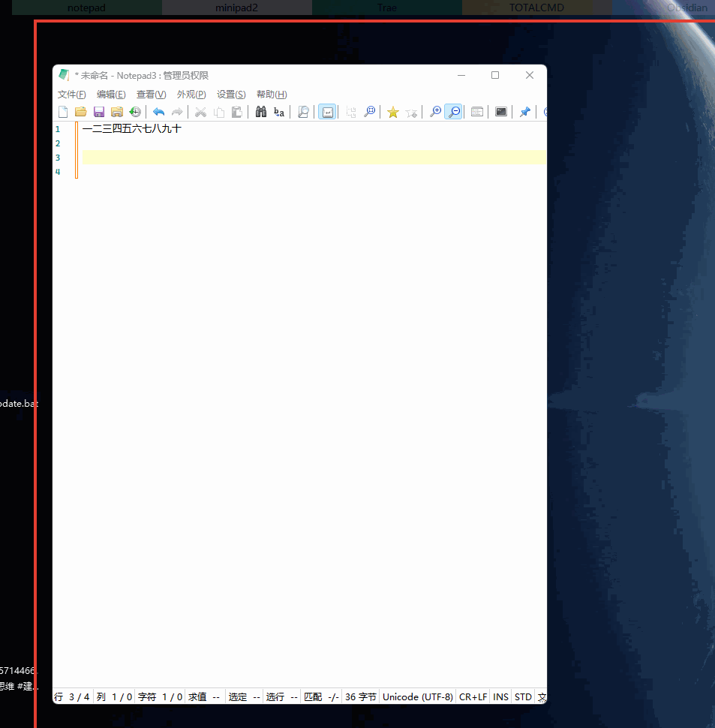Viewport: 715px width, 728px height.
Task: Click the Replace icon in toolbar
Action: (x=279, y=112)
